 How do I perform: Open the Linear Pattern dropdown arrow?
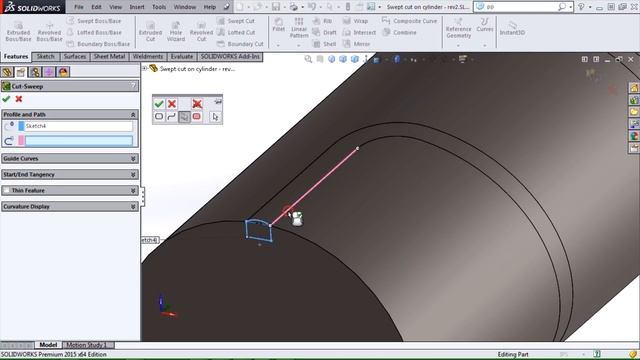pyautogui.click(x=299, y=45)
